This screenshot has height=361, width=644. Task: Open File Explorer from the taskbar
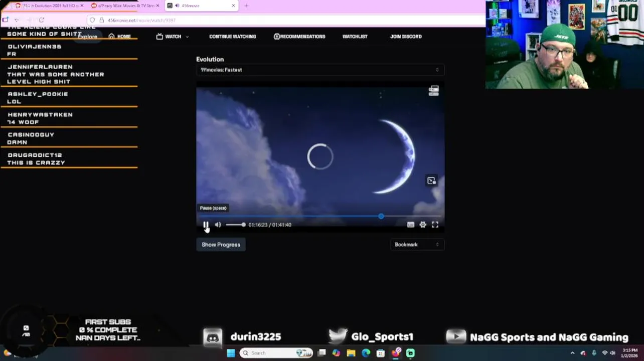click(351, 353)
